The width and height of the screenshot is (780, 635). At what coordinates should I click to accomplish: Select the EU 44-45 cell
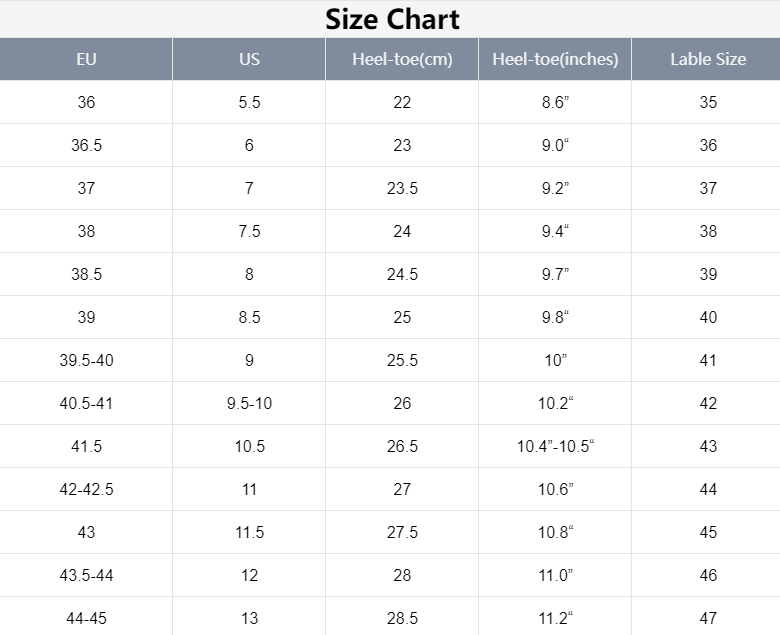click(x=86, y=618)
